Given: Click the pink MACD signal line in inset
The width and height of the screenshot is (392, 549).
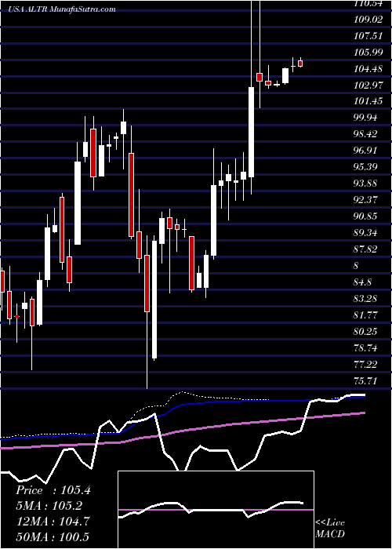Looking at the screenshot, I should (216, 510).
